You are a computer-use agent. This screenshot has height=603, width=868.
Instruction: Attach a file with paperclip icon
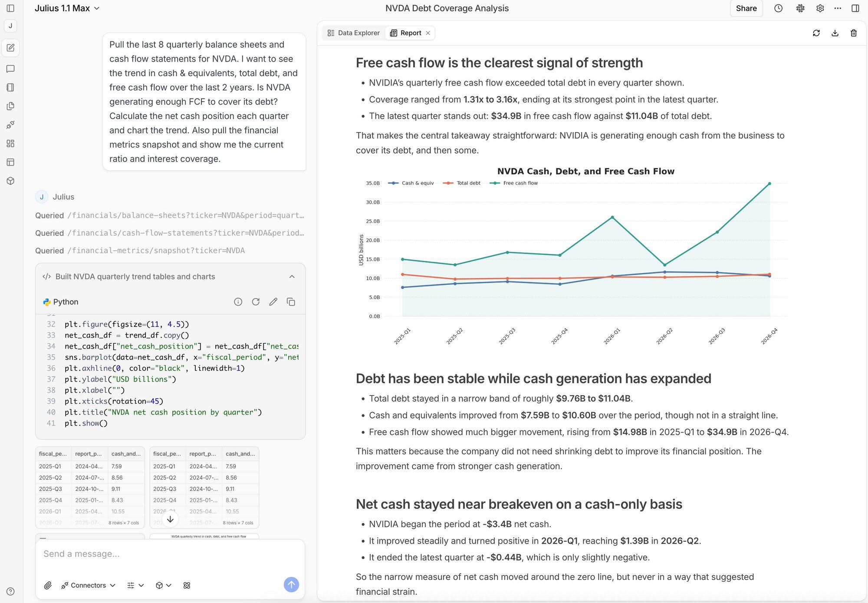tap(48, 585)
